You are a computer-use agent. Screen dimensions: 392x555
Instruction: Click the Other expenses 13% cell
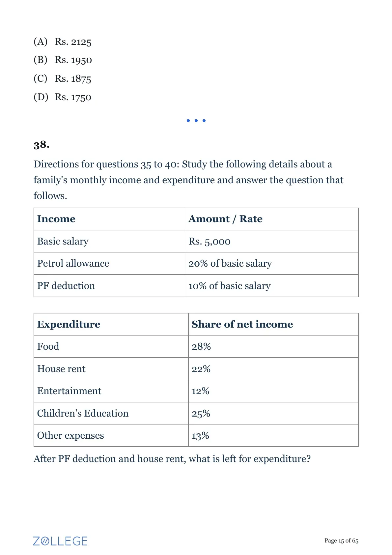[273, 435]
